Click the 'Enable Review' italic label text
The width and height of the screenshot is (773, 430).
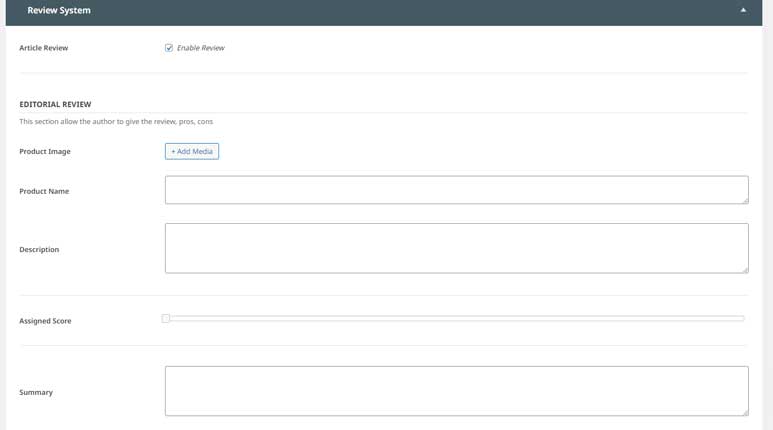tap(200, 48)
